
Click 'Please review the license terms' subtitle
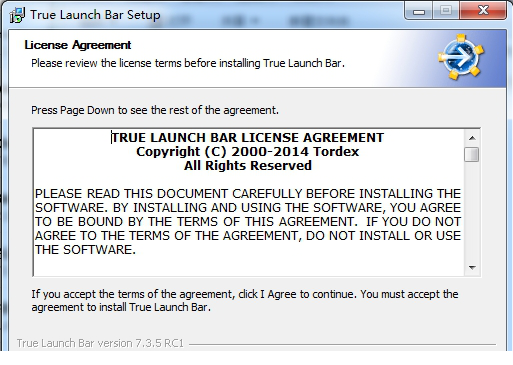[188, 63]
